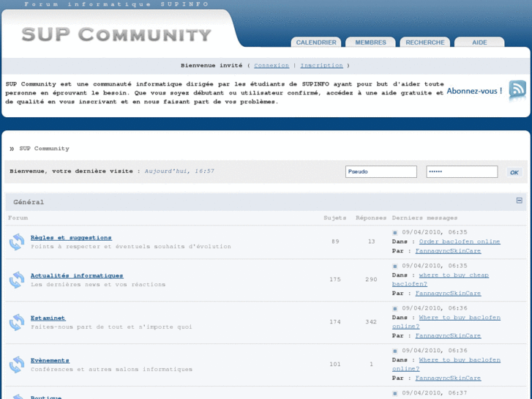Open Evènements' Where to buy baclofen online topic

click(x=446, y=365)
